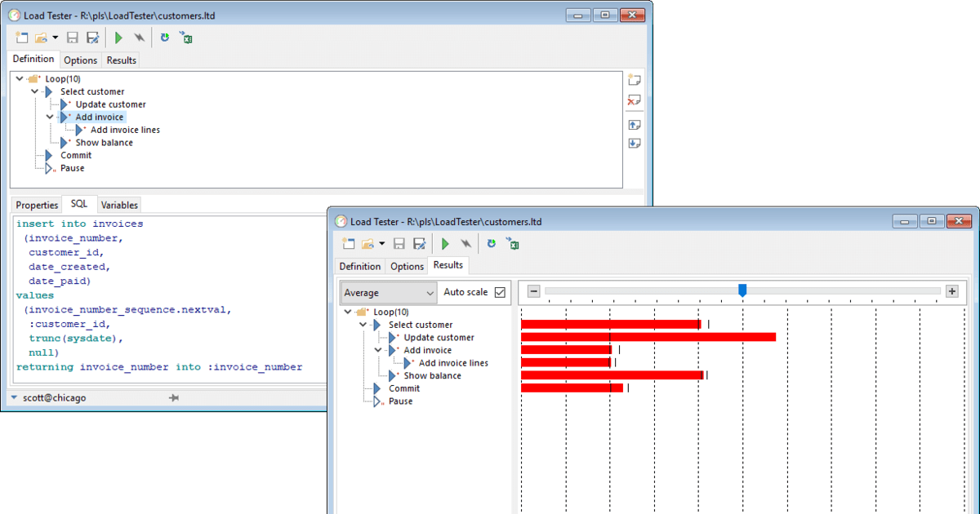Run the load test script
This screenshot has height=514, width=980.
coord(444,243)
